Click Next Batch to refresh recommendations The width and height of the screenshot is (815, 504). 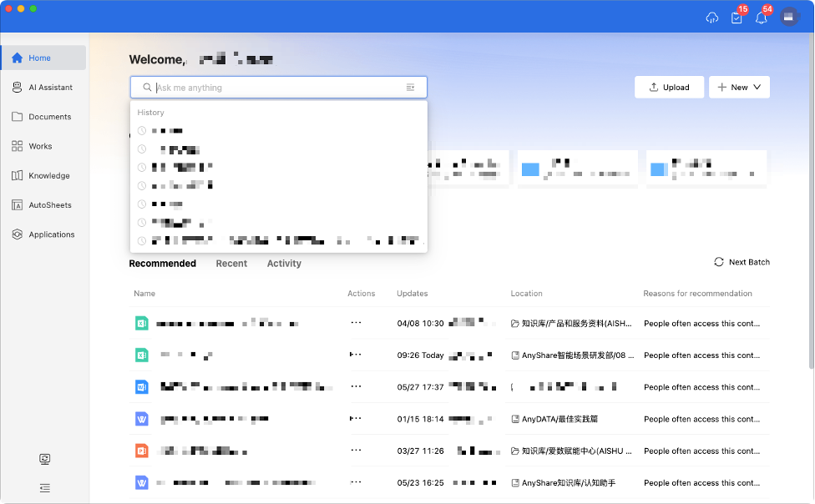click(x=742, y=262)
